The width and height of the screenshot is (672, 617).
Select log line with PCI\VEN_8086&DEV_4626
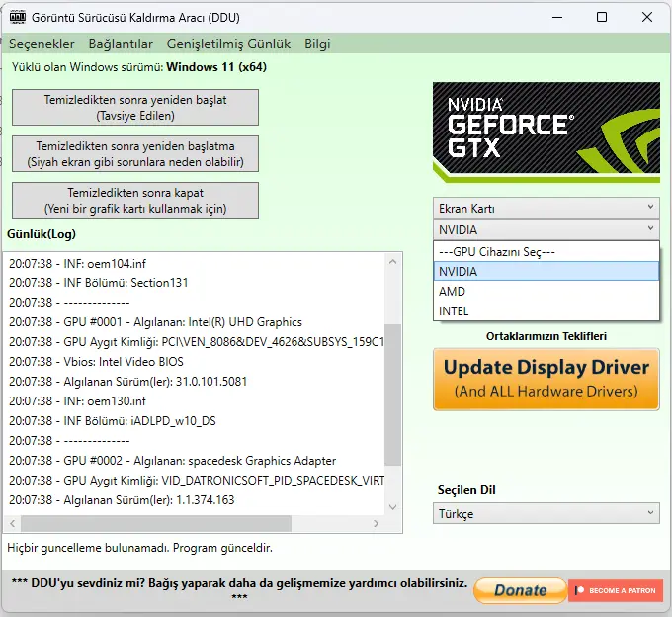[197, 342]
